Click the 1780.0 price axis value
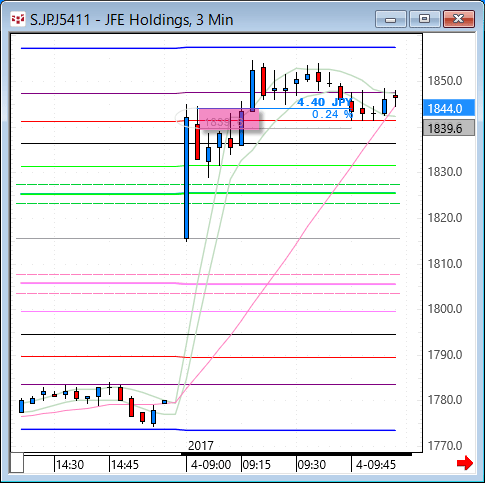Viewport: 485px width, 483px height. [x=445, y=400]
